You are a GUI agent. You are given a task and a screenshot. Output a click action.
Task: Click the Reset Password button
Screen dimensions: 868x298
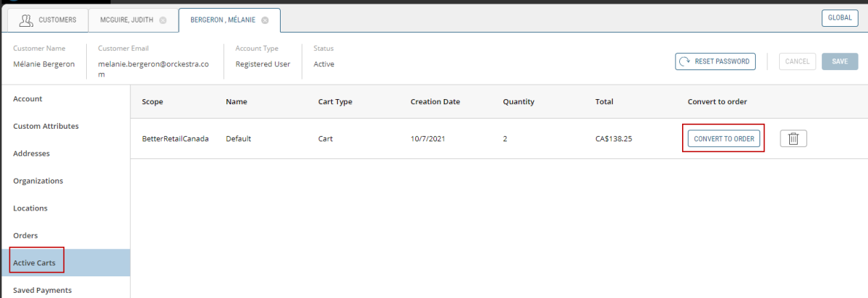716,61
